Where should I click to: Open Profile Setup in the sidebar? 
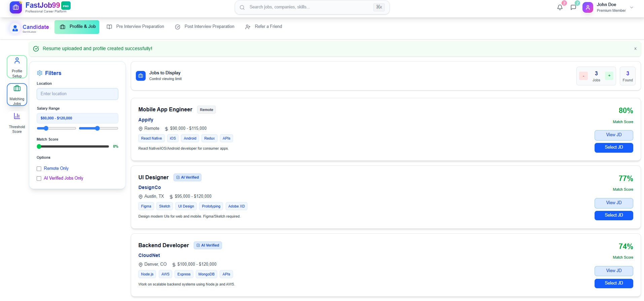pyautogui.click(x=17, y=67)
